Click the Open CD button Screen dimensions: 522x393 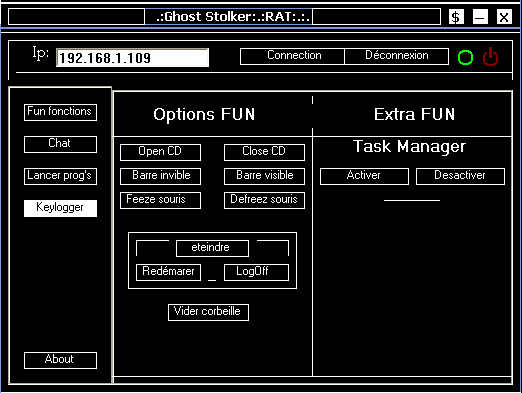[160, 152]
